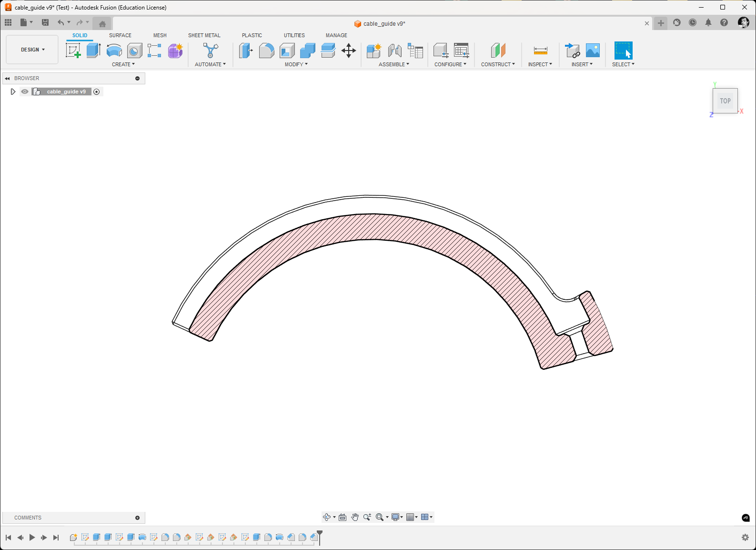The height and width of the screenshot is (550, 756).
Task: Save the document with the floppy icon
Action: (x=45, y=22)
